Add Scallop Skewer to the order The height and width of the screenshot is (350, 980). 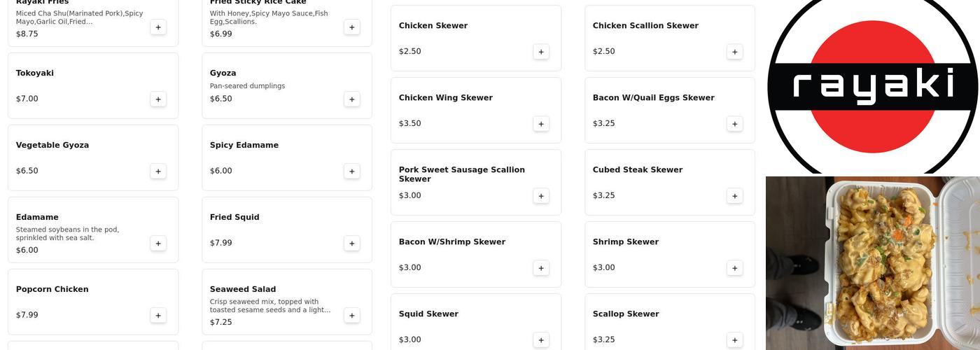735,340
